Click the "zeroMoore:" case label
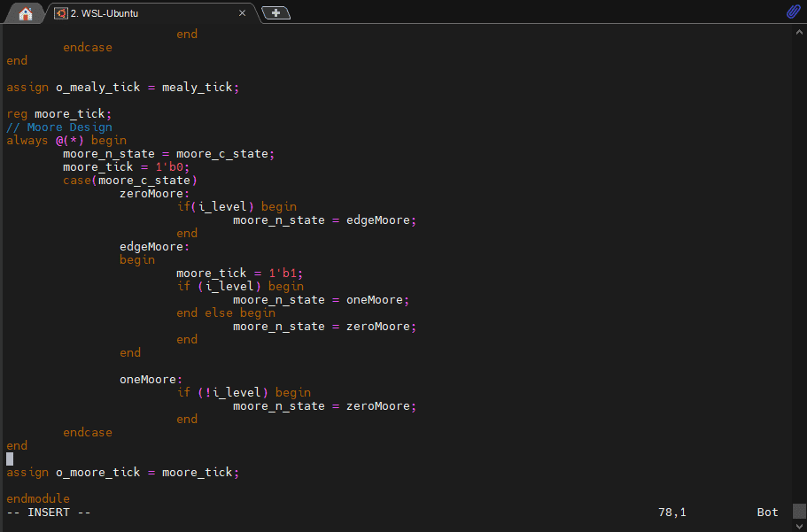This screenshot has width=807, height=532. tap(155, 194)
